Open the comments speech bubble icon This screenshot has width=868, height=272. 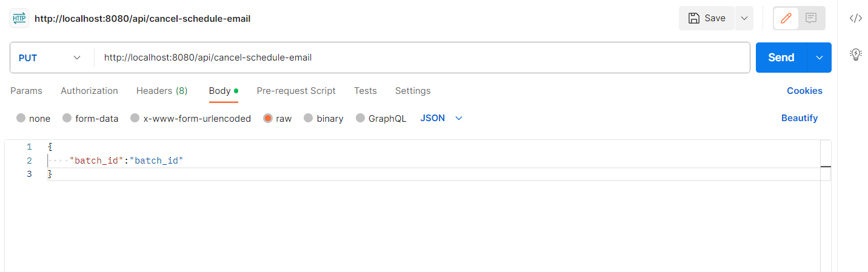tap(811, 18)
